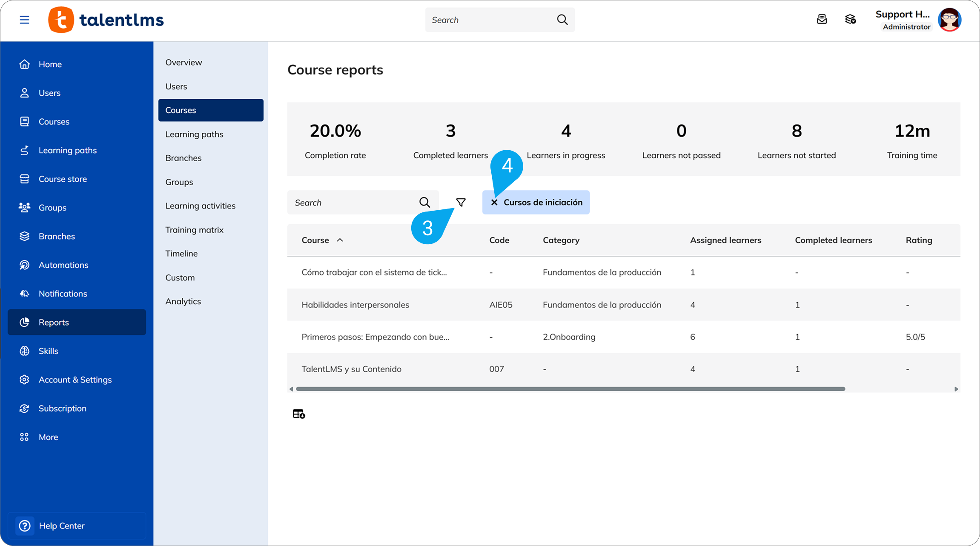Open the administrator profile avatar menu

click(949, 20)
